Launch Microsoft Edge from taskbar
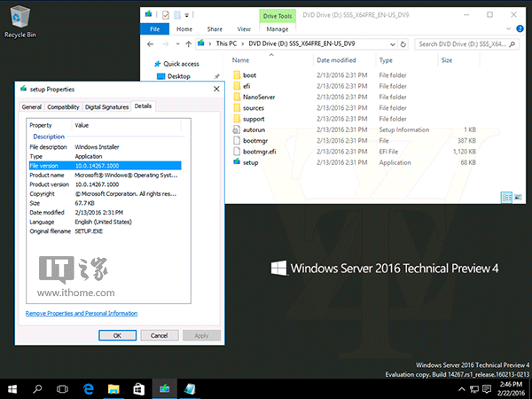532x399 pixels. [x=88, y=389]
